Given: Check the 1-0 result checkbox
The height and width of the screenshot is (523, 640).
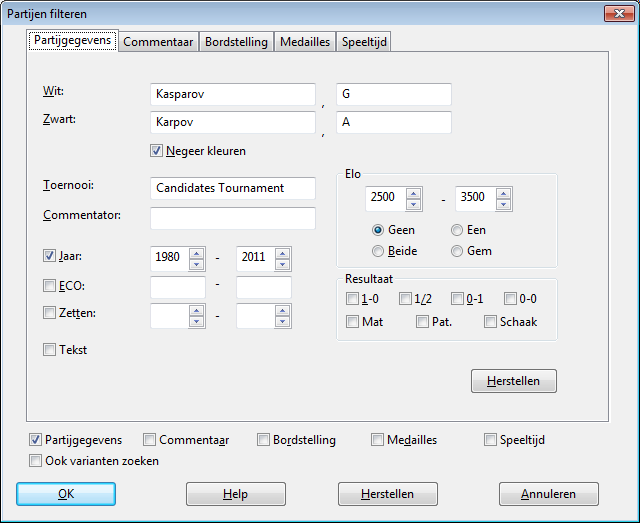Looking at the screenshot, I should coord(352,298).
